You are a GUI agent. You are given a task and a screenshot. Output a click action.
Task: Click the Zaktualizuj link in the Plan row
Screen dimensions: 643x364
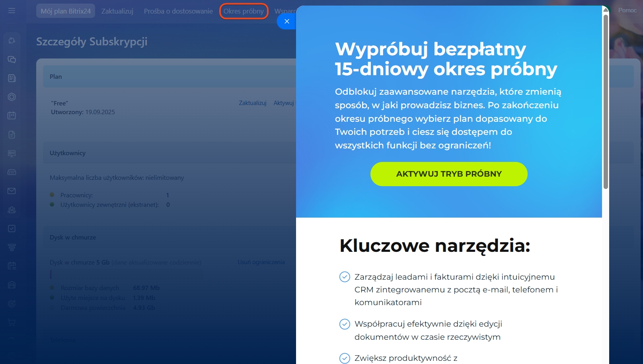(x=253, y=103)
